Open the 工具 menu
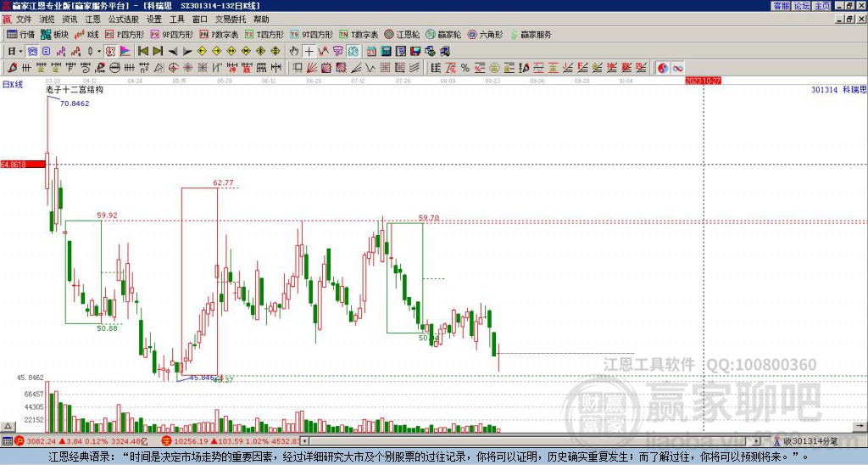Screen dimensions: 868x465 [x=177, y=20]
